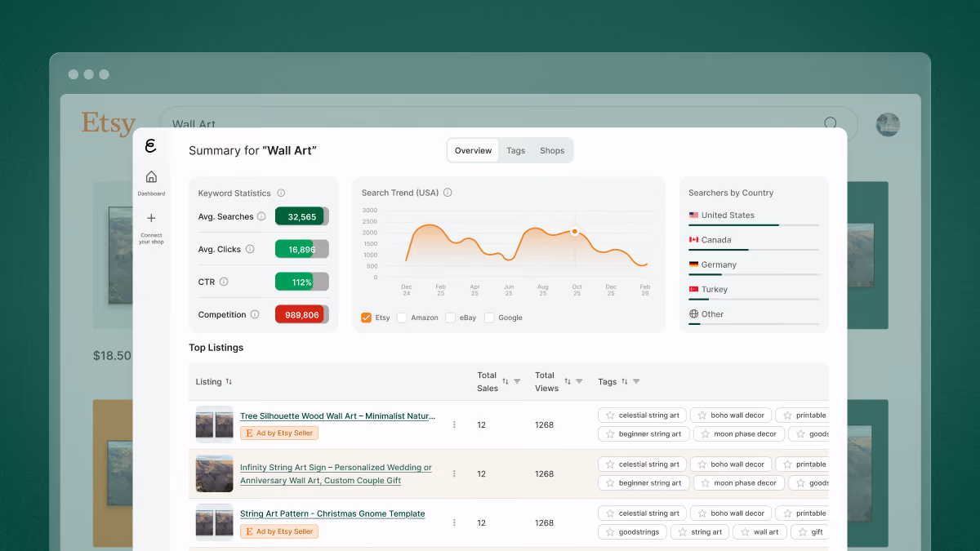Show info icon next to Competition

[255, 314]
